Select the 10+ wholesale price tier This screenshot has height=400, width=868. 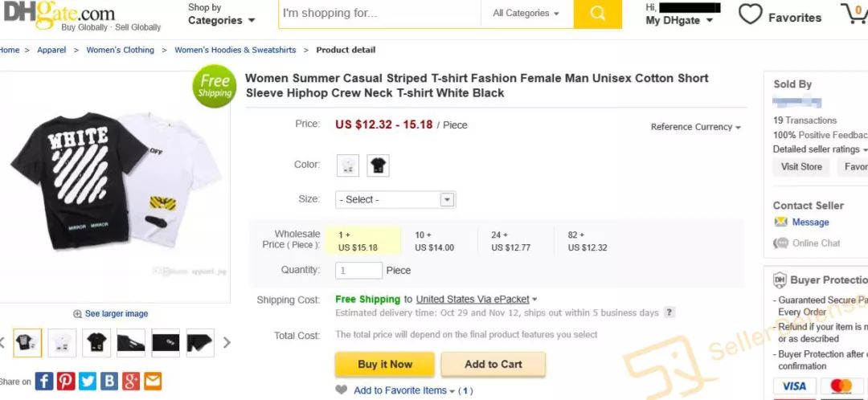point(435,241)
